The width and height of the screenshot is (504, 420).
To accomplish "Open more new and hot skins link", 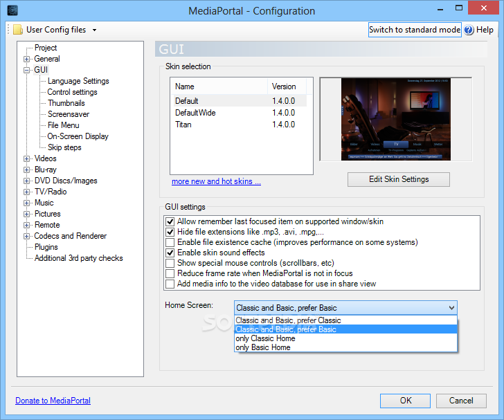I will click(216, 181).
